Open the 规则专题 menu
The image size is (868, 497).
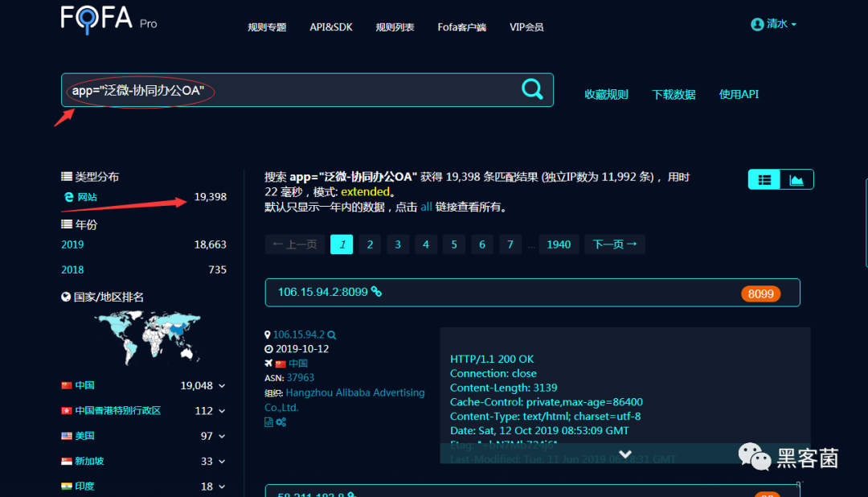pos(267,27)
